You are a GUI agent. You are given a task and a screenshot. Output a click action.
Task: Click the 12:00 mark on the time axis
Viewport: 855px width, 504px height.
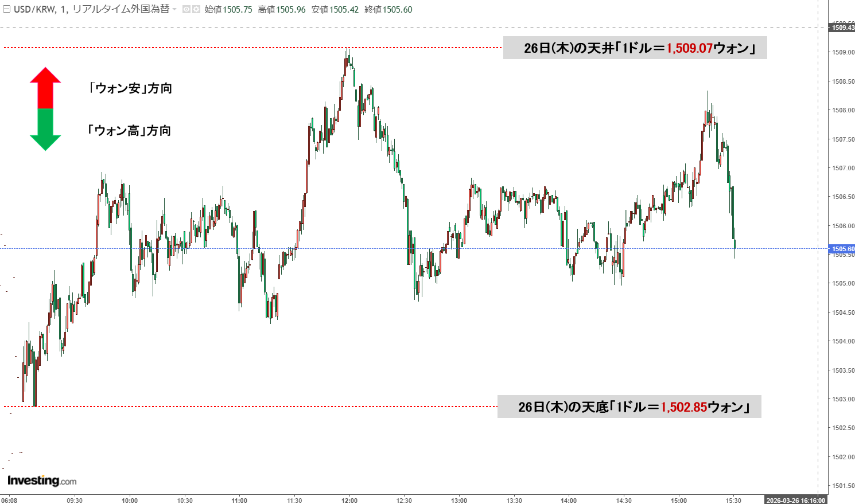(x=349, y=500)
